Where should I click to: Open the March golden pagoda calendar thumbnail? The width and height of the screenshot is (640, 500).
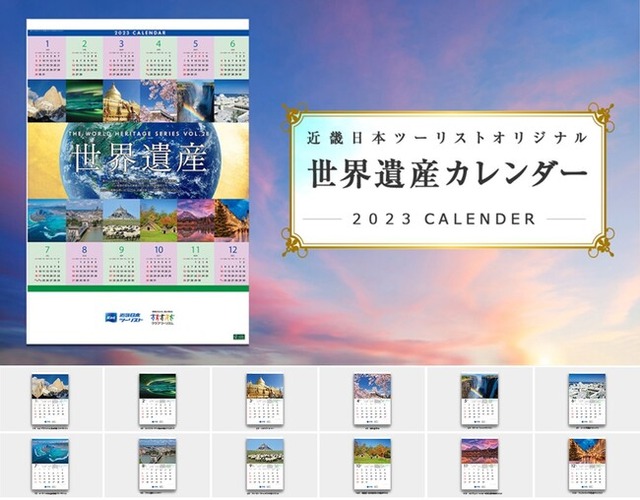pyautogui.click(x=265, y=400)
